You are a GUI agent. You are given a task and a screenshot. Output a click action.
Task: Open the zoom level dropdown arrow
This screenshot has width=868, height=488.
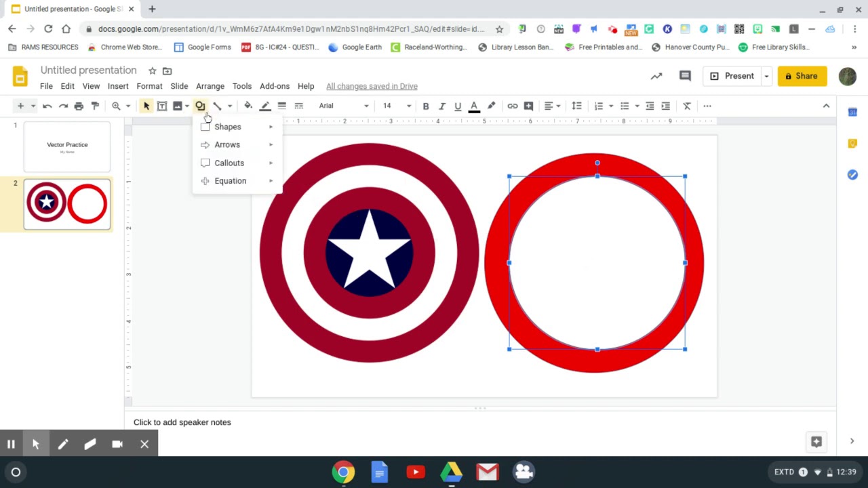pos(127,106)
